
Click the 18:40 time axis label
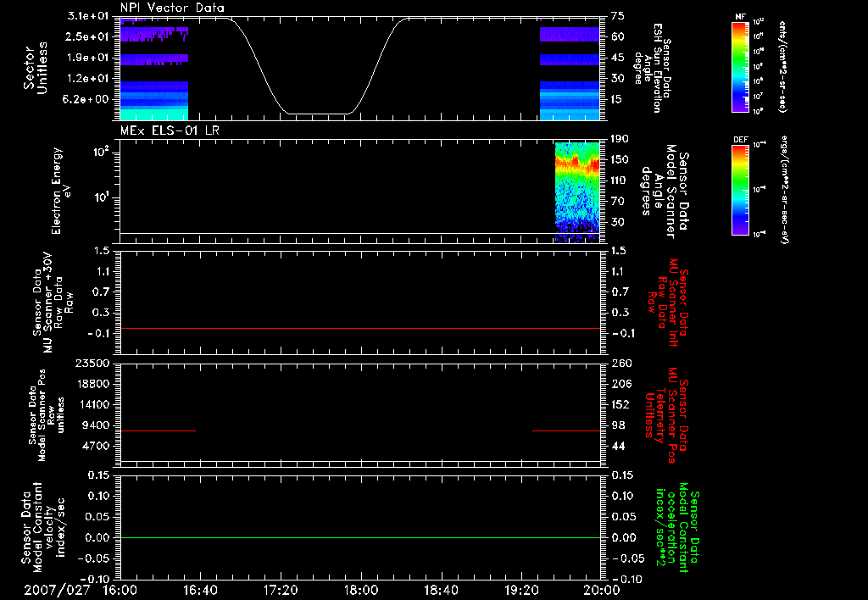[441, 590]
